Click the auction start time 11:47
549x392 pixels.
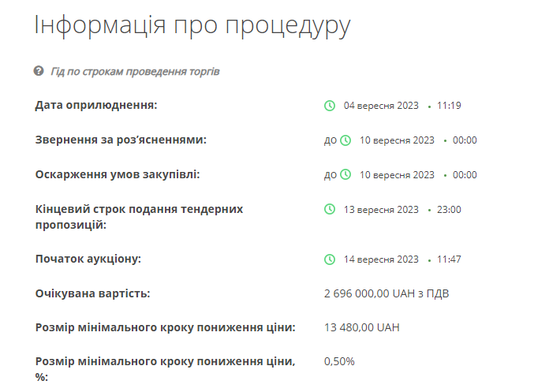449,259
